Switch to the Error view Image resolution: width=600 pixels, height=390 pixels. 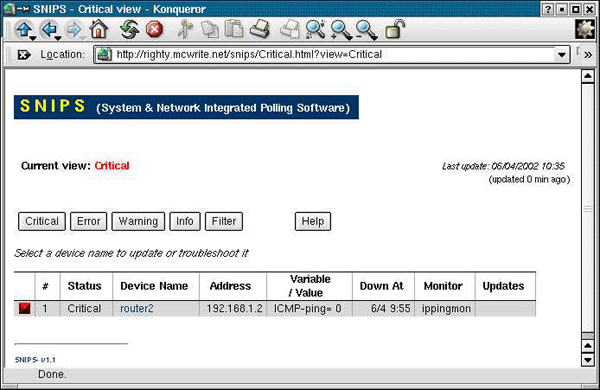[x=88, y=221]
